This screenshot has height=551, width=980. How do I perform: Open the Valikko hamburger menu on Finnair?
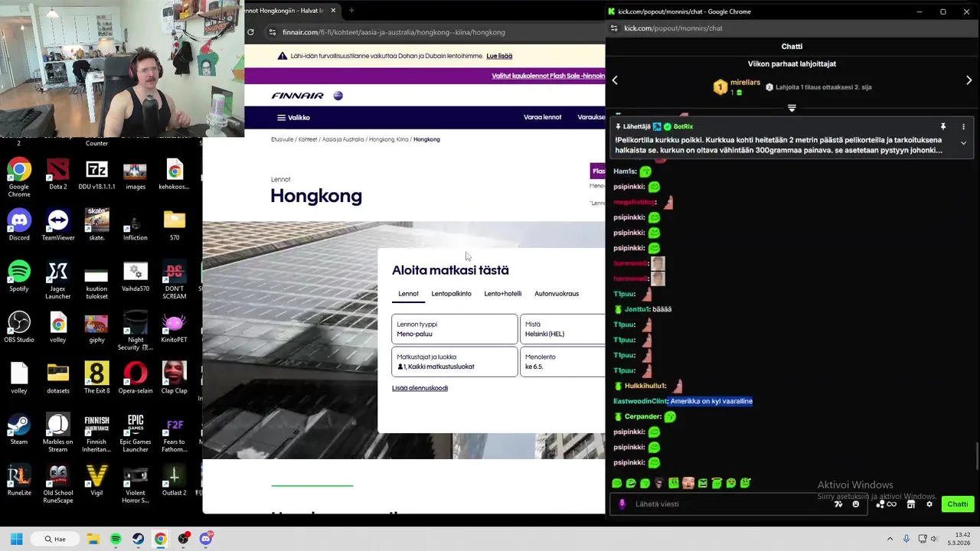point(293,118)
